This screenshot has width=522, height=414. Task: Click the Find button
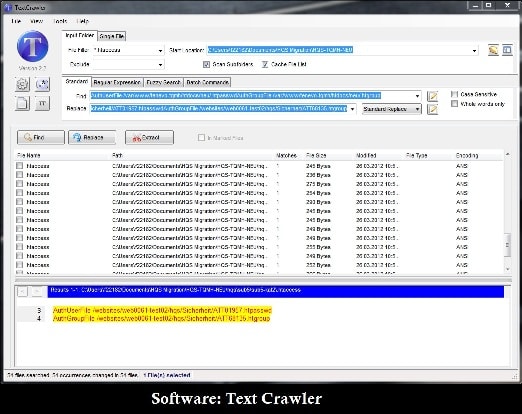(41, 137)
